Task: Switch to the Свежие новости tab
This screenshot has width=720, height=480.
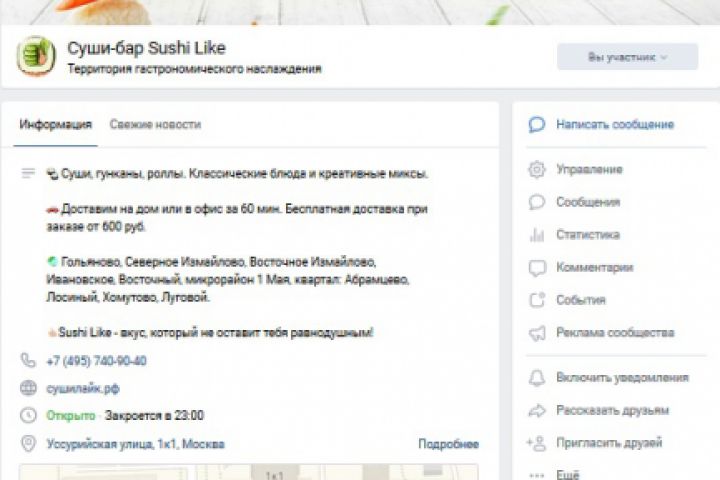Action: coord(155,125)
